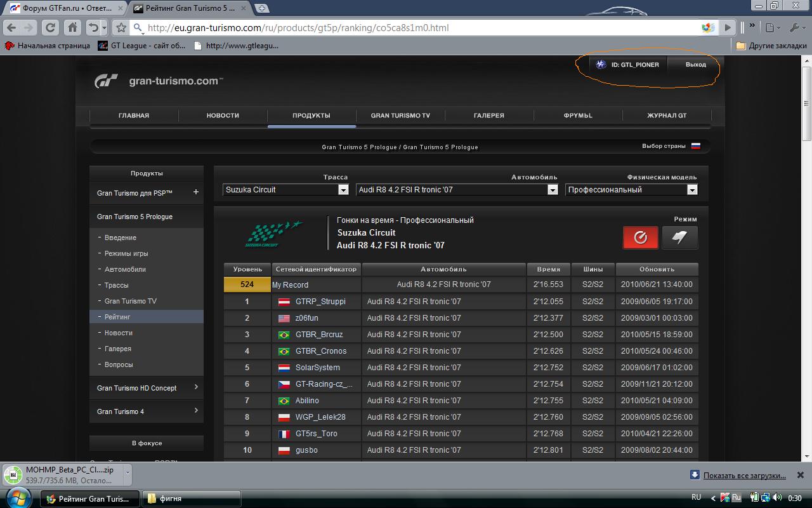Click the Выход logout link

pyautogui.click(x=696, y=64)
